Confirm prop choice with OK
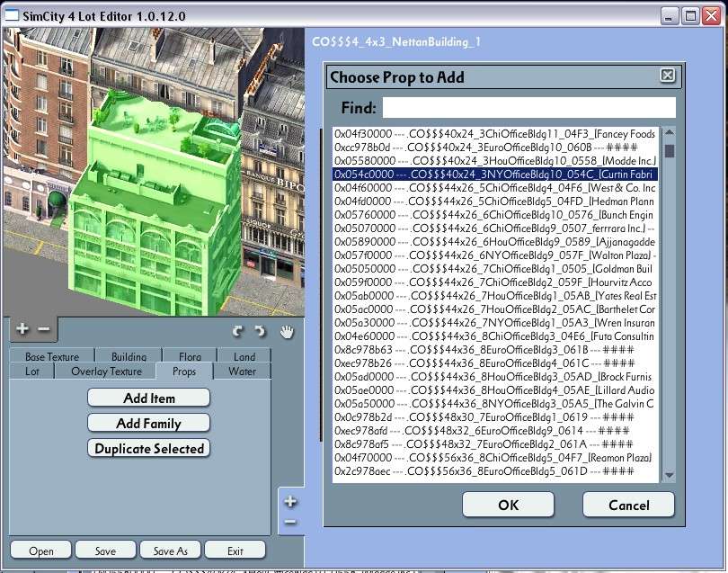This screenshot has width=728, height=573. click(x=509, y=505)
